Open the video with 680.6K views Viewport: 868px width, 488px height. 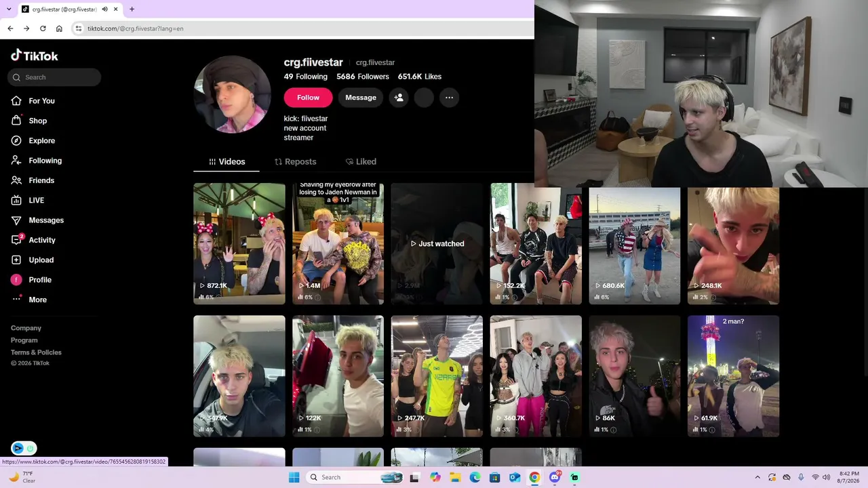coord(635,245)
